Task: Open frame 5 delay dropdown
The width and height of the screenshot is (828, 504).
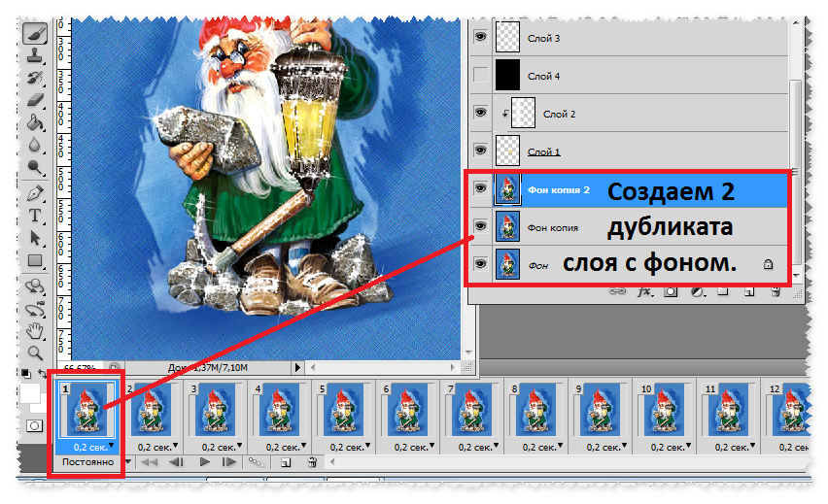Action: pos(368,446)
